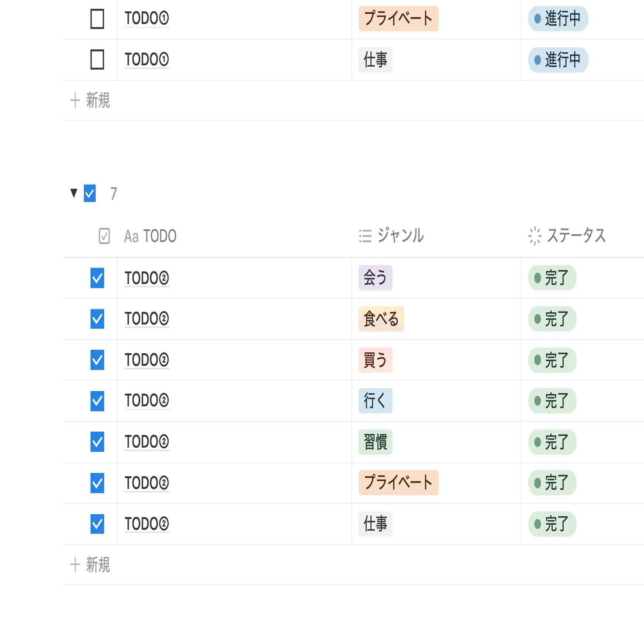Click the orange プライベート tag in completed group
The image size is (644, 644).
coord(398,483)
